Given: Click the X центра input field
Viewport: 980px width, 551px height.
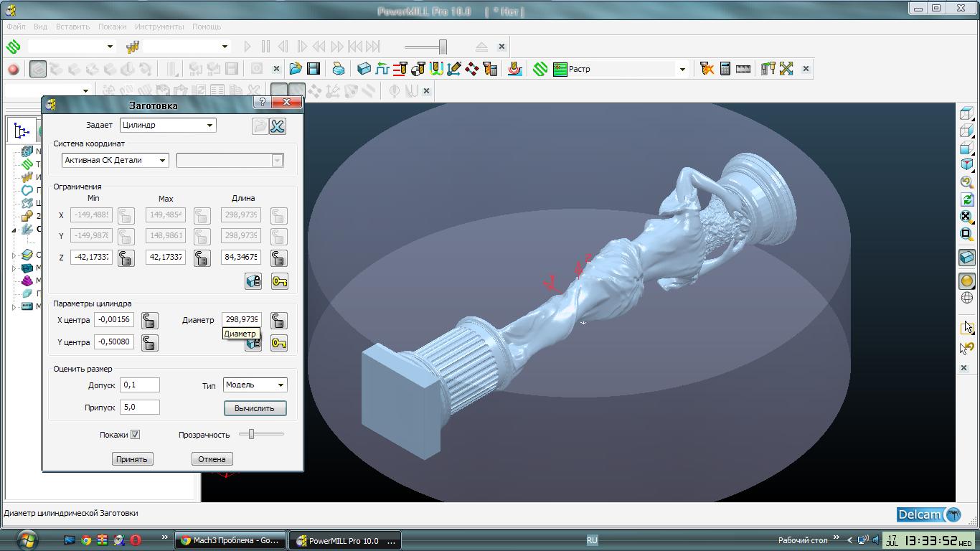Looking at the screenshot, I should click(114, 320).
